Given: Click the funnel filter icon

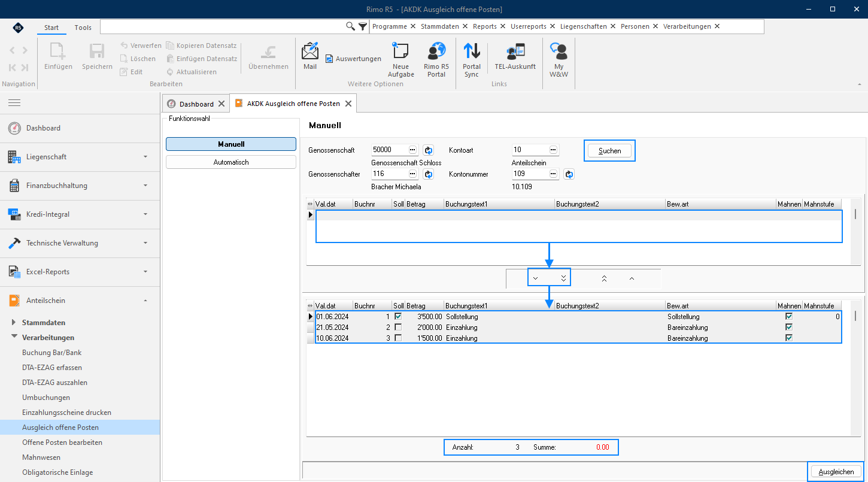Looking at the screenshot, I should coord(363,26).
